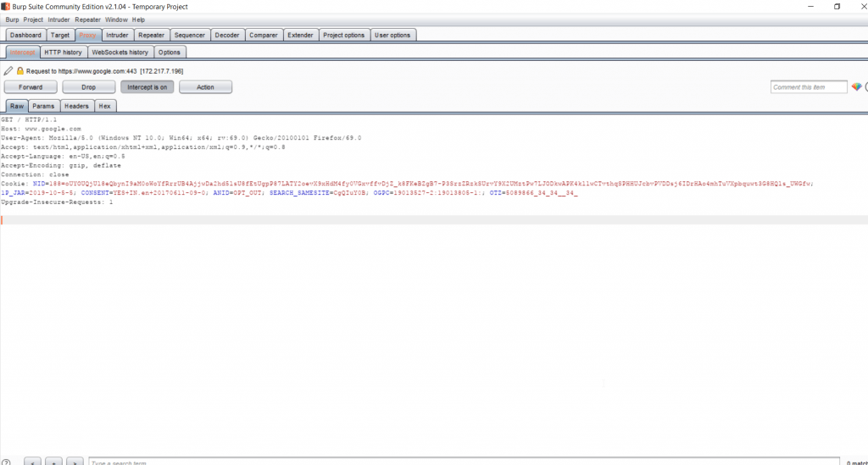Viewport: 868px width, 465px height.
Task: Click the next match arrow button
Action: coord(75,462)
